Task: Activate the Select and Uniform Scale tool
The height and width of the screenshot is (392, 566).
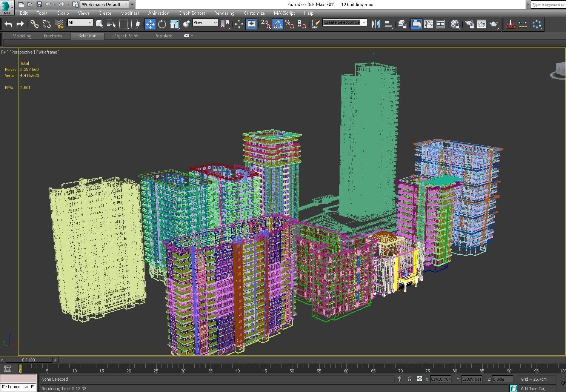Action: (174, 24)
